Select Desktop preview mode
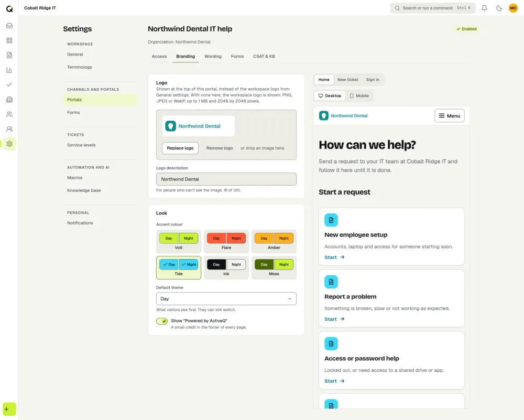 (330, 95)
